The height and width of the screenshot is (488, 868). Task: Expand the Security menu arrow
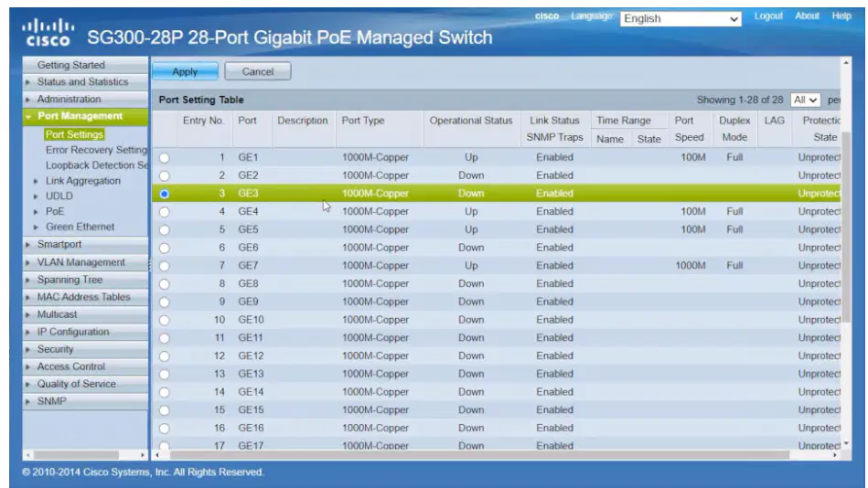[28, 350]
